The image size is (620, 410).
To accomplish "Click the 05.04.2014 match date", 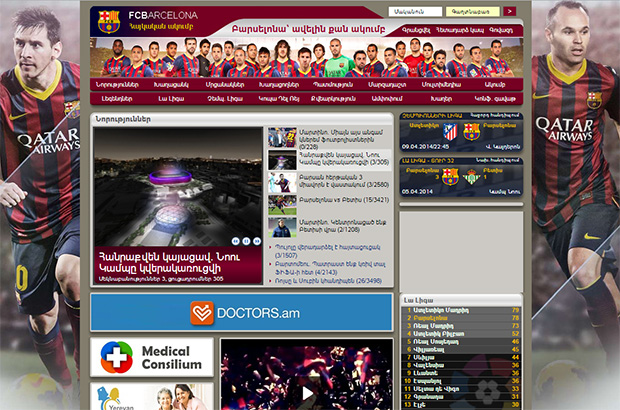I will pos(417,192).
